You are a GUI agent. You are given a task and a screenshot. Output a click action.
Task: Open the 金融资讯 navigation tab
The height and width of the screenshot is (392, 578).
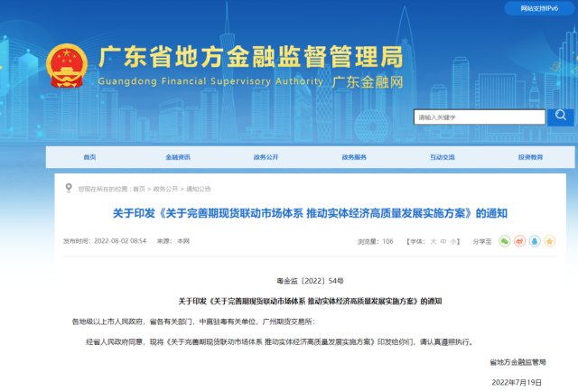point(178,157)
